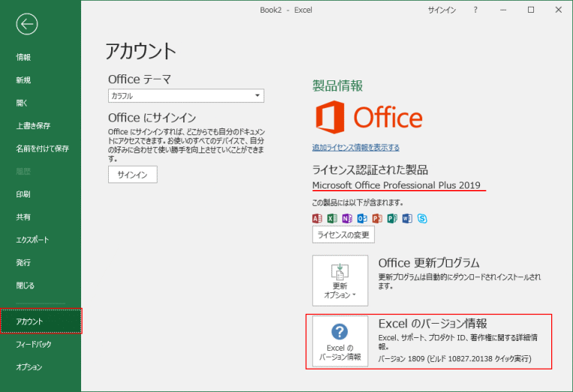Click the OneNote app icon
Image resolution: width=573 pixels, height=392 pixels.
pos(347,219)
